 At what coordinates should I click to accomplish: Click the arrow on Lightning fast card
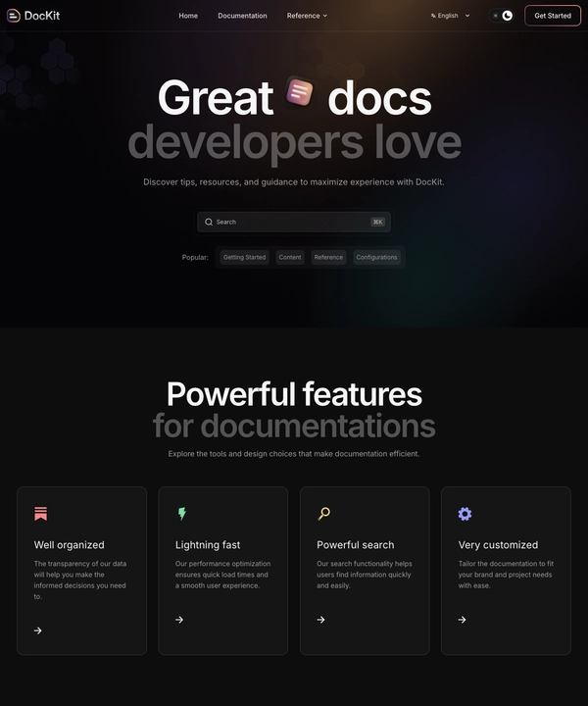click(x=179, y=620)
